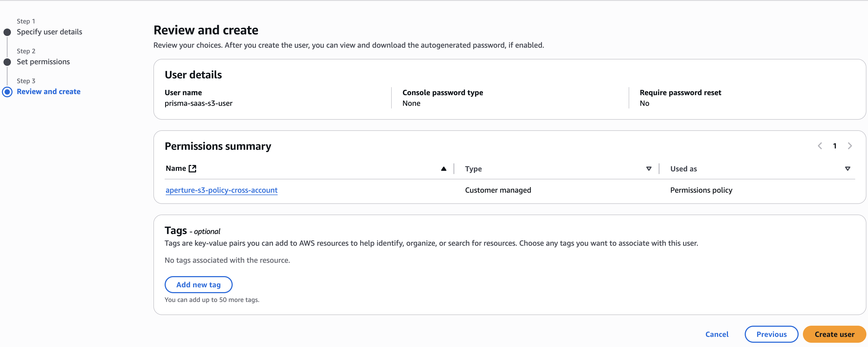This screenshot has height=347, width=868.
Task: Go back with the Previous button
Action: [771, 334]
